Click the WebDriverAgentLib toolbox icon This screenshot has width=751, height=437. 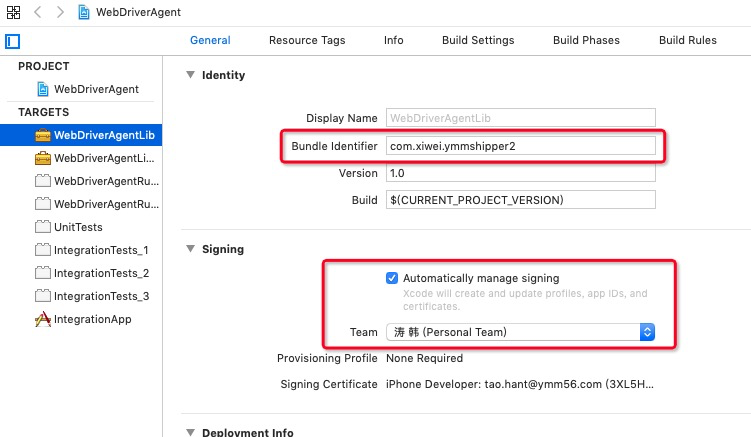[43, 135]
